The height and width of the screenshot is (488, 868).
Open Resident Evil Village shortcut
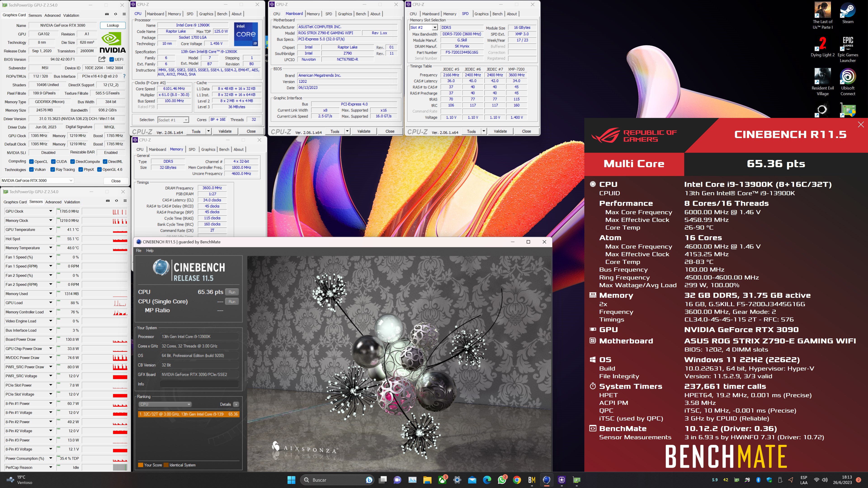tap(823, 82)
